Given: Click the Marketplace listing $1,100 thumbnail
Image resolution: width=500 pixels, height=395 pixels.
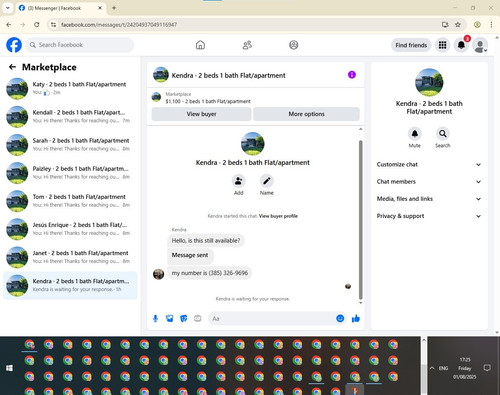Looking at the screenshot, I should (x=156, y=97).
